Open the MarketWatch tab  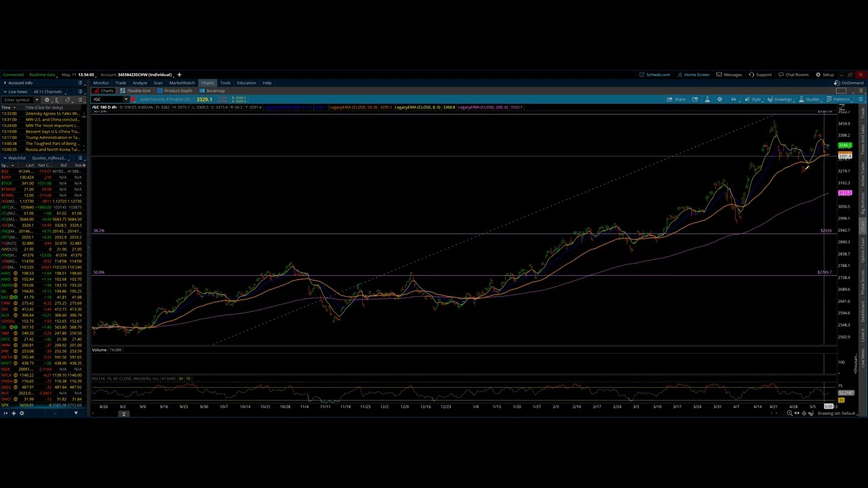click(x=182, y=83)
